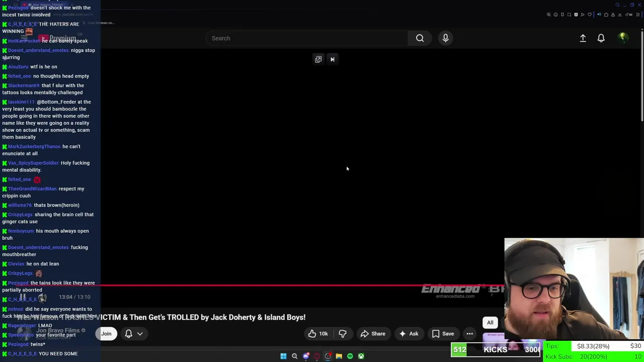644x362 pixels.
Task: Click chat username HotKarlPocket
Action: (24, 41)
